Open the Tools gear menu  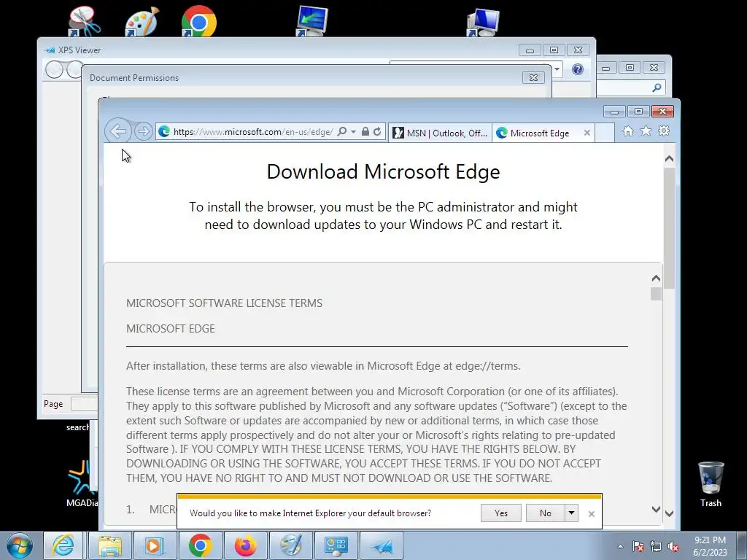coord(664,131)
